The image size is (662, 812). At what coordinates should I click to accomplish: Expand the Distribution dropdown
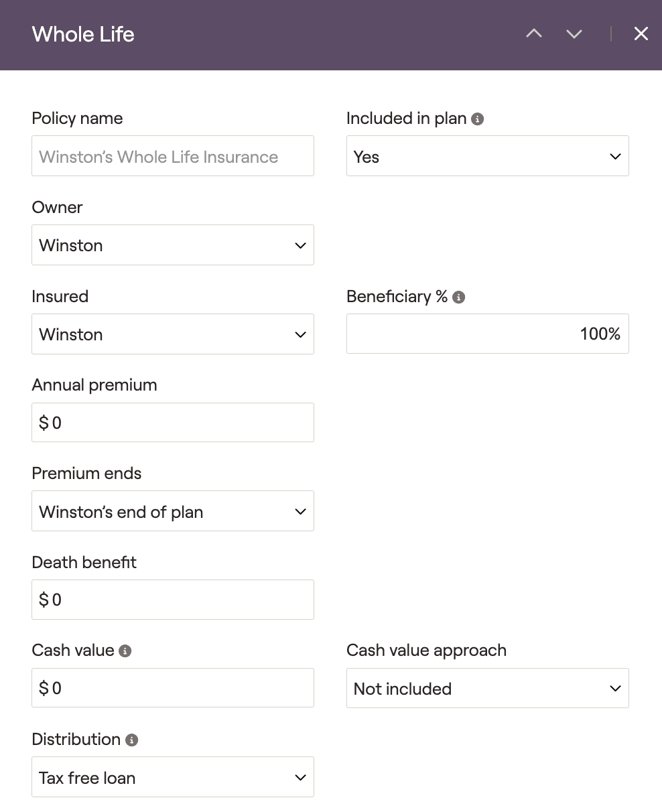[x=172, y=778]
